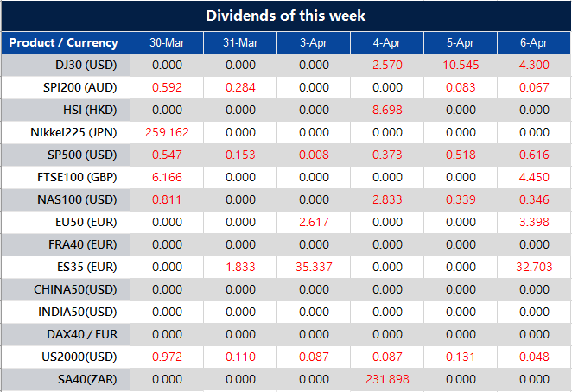Click the 231.898 SA40 dividend value

[x=387, y=379]
